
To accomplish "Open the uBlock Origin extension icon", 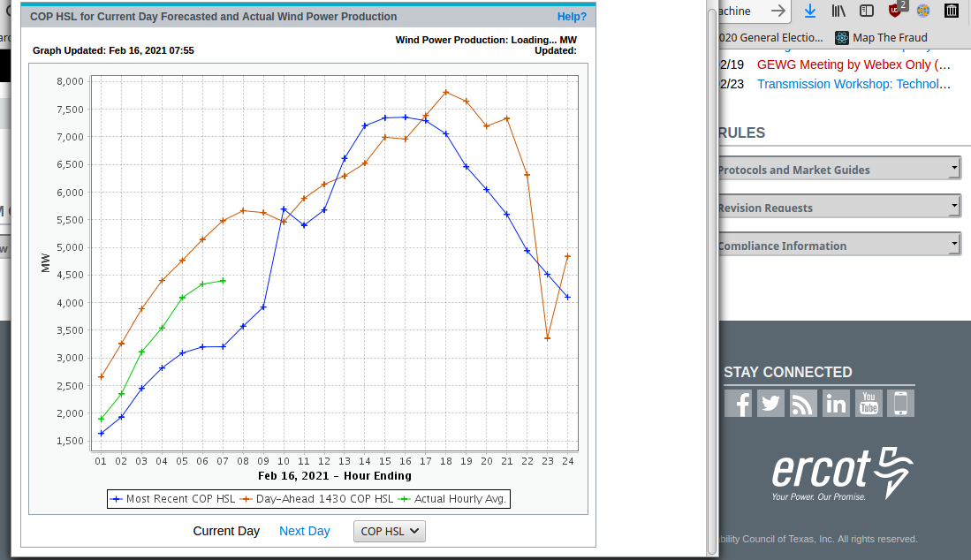I will coord(895,11).
